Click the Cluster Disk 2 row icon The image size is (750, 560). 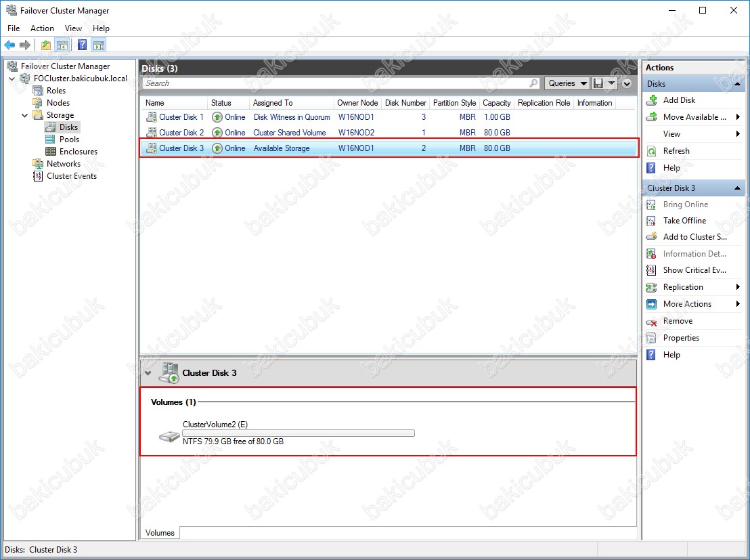pos(152,132)
